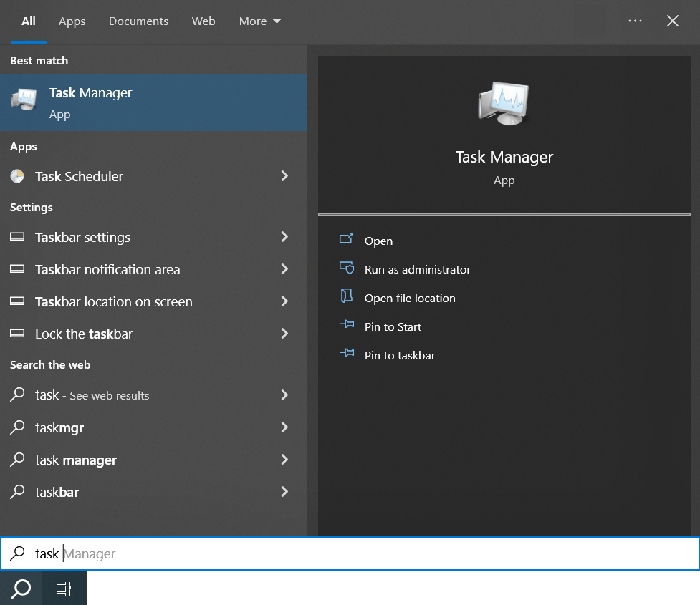Expand the taskmgr web suggestion arrow

(284, 427)
